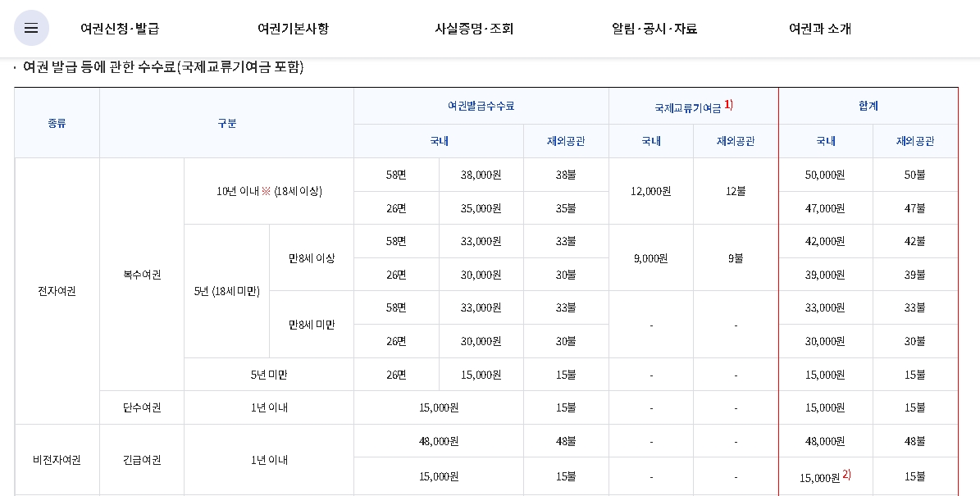This screenshot has width=980, height=496.
Task: Select the 복수여권 cell in the table
Action: point(141,275)
